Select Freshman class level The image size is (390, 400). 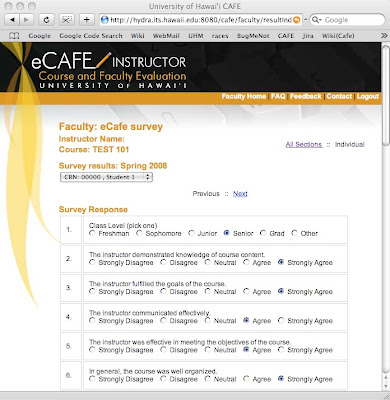click(x=92, y=233)
